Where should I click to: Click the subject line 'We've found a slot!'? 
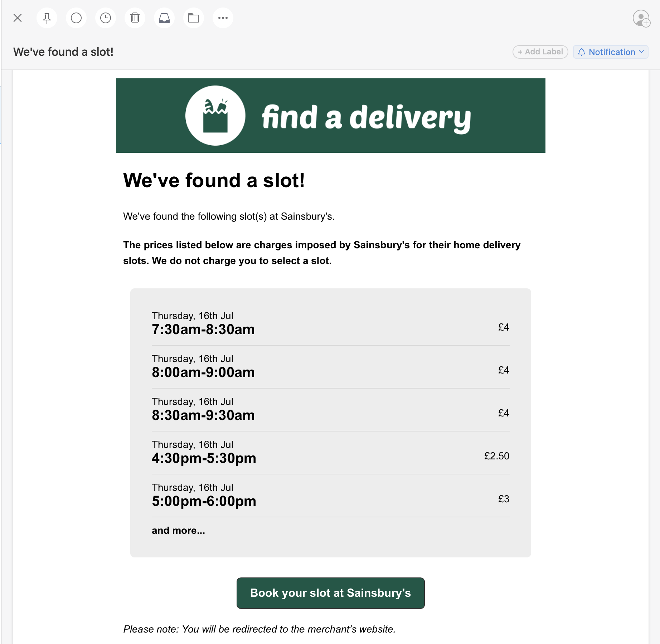click(x=64, y=52)
